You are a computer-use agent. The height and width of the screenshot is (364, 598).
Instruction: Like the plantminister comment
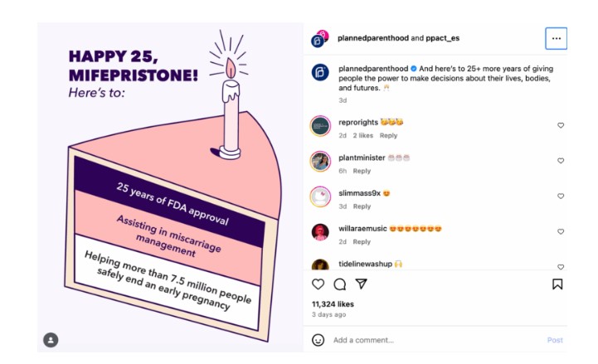[561, 161]
